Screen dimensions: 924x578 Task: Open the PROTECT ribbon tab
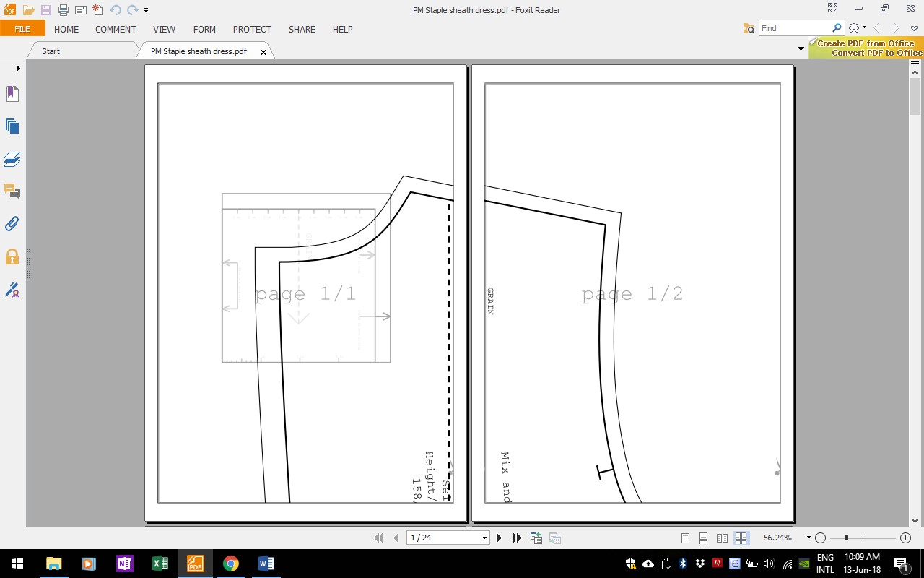pyautogui.click(x=252, y=30)
